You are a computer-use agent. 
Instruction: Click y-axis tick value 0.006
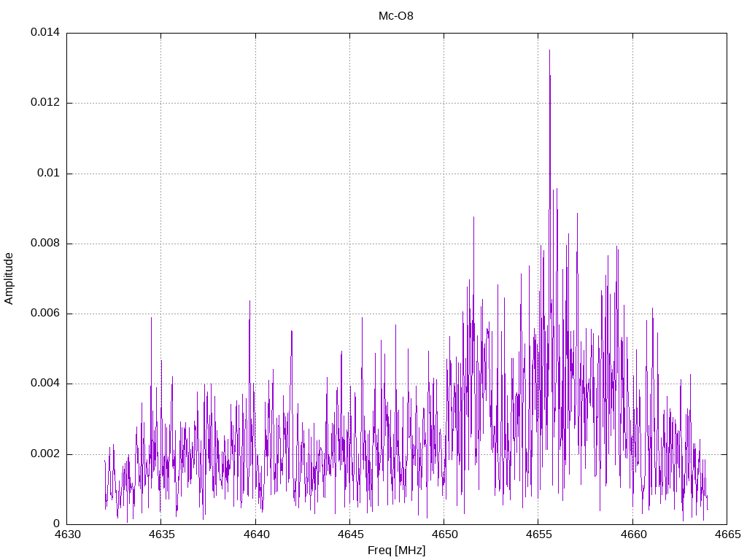[x=45, y=314]
